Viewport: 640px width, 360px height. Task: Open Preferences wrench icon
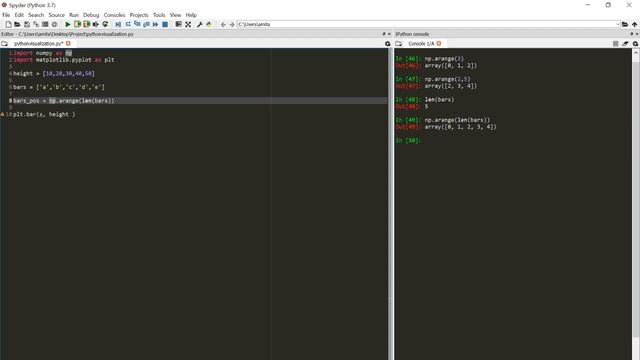pos(200,24)
